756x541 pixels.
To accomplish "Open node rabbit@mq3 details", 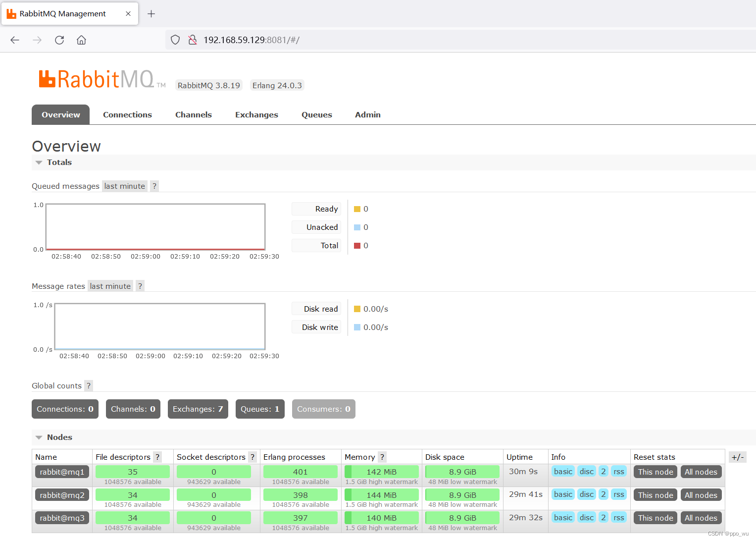I will [x=62, y=518].
